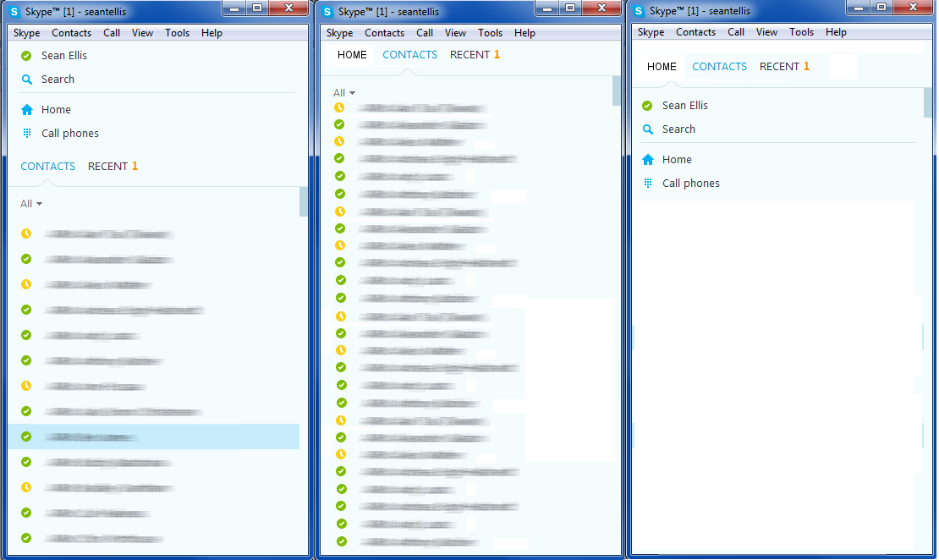The height and width of the screenshot is (560, 939).
Task: Open Home via house icon in right window
Action: 648,159
